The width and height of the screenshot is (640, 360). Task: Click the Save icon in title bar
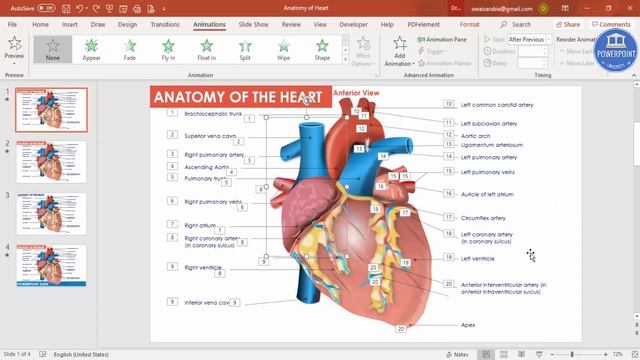(x=66, y=9)
